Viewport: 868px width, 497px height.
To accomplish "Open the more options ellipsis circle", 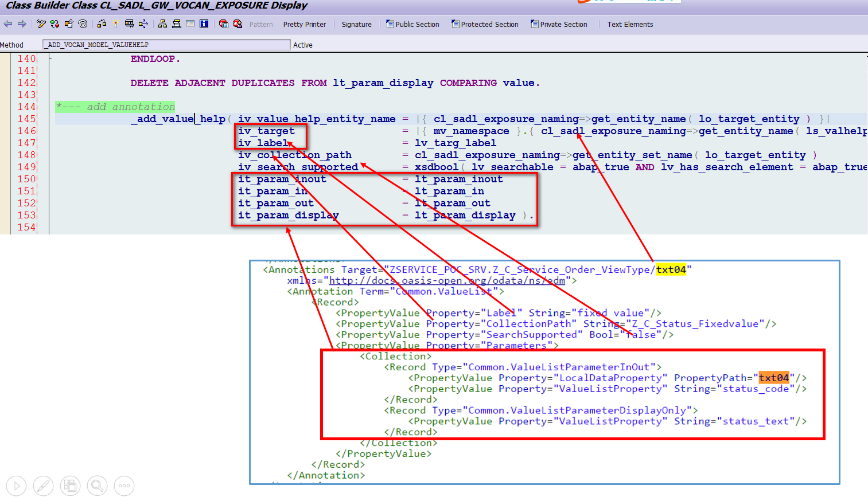I will (x=124, y=486).
